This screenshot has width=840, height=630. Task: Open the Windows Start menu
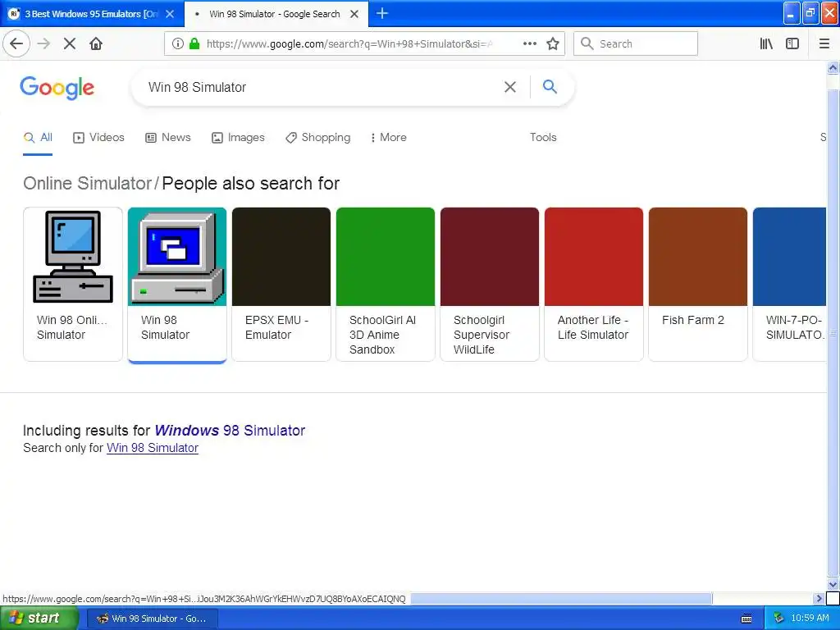pyautogui.click(x=38, y=619)
